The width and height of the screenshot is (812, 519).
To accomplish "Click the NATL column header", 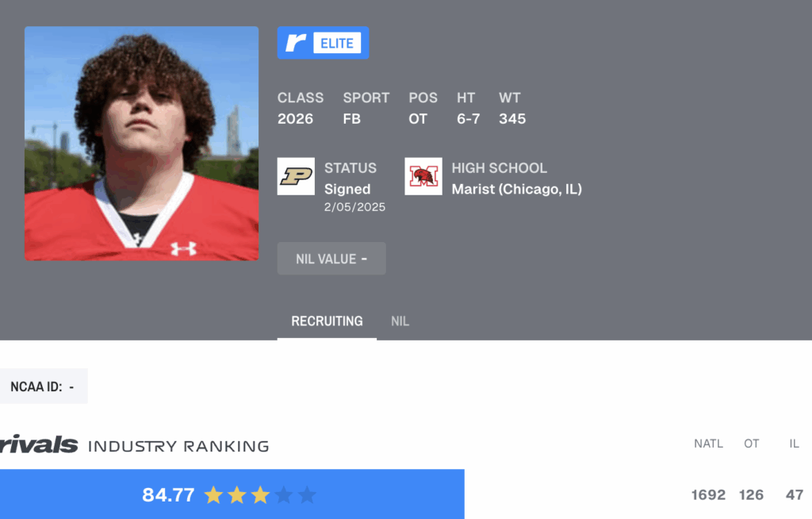I will [708, 444].
